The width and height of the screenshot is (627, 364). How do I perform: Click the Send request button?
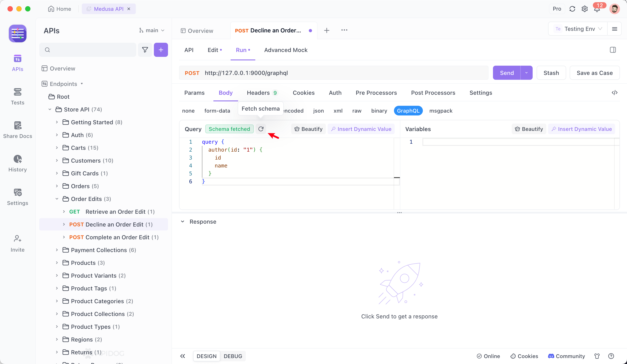click(507, 72)
